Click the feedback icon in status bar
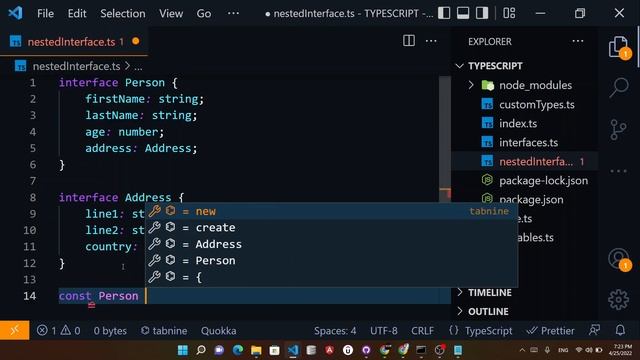Screen dimensions: 640x360 click(594, 330)
